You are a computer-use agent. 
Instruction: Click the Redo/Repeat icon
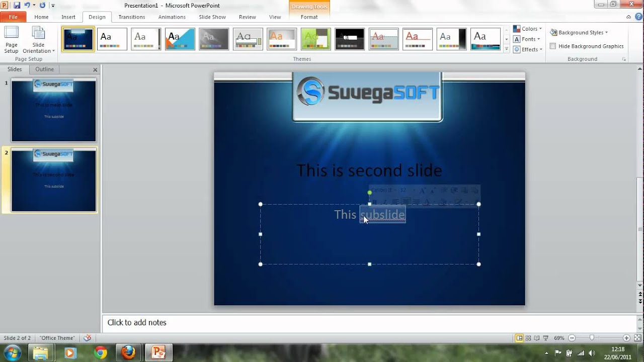[x=42, y=6]
